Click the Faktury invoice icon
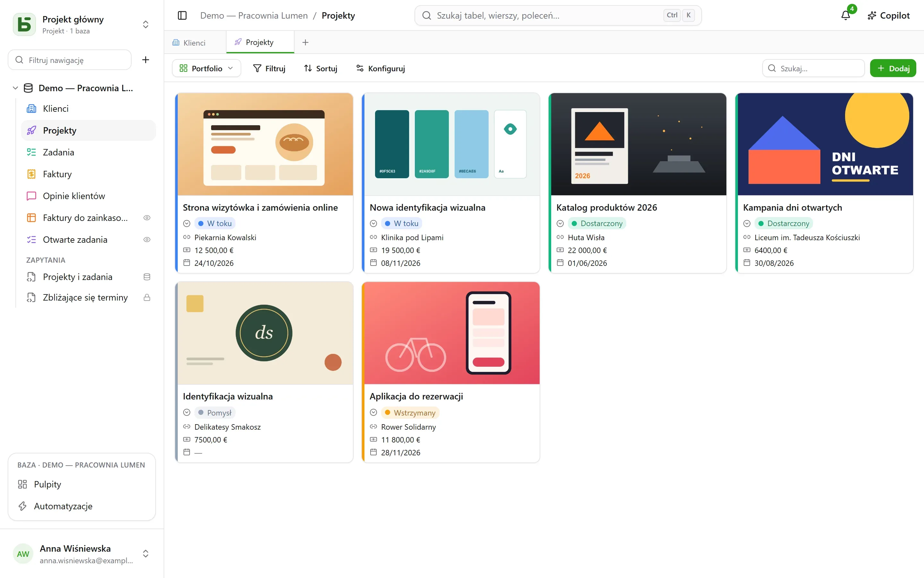Image resolution: width=924 pixels, height=578 pixels. click(31, 174)
